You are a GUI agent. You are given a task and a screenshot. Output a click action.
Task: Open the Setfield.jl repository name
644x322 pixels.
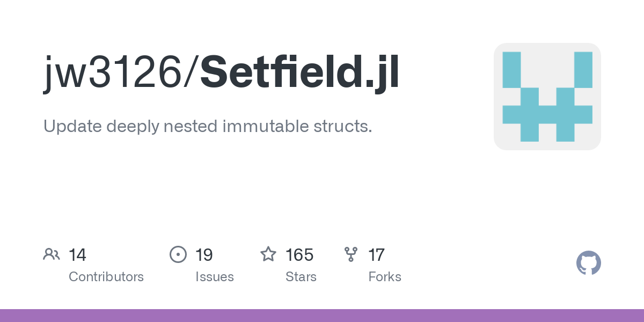(299, 73)
